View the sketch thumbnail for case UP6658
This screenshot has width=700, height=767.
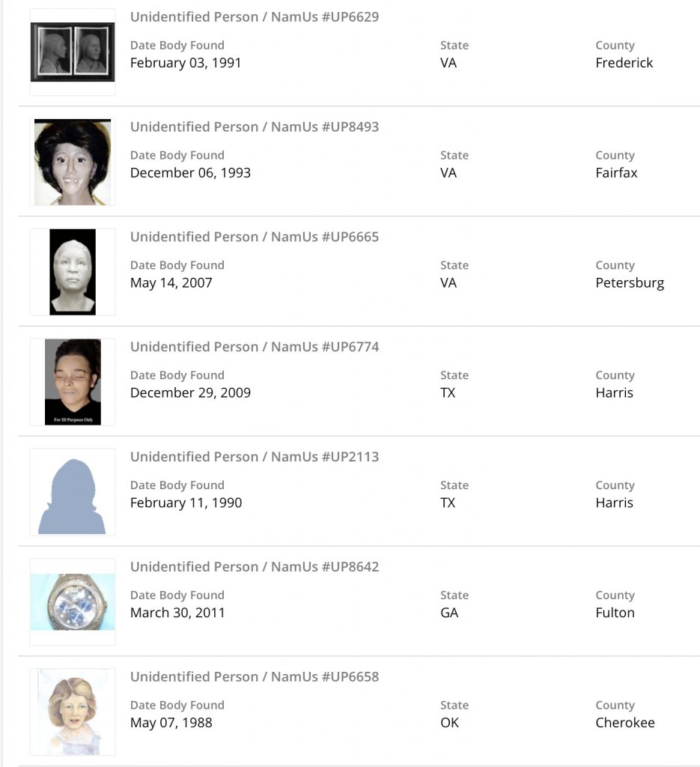tap(73, 712)
